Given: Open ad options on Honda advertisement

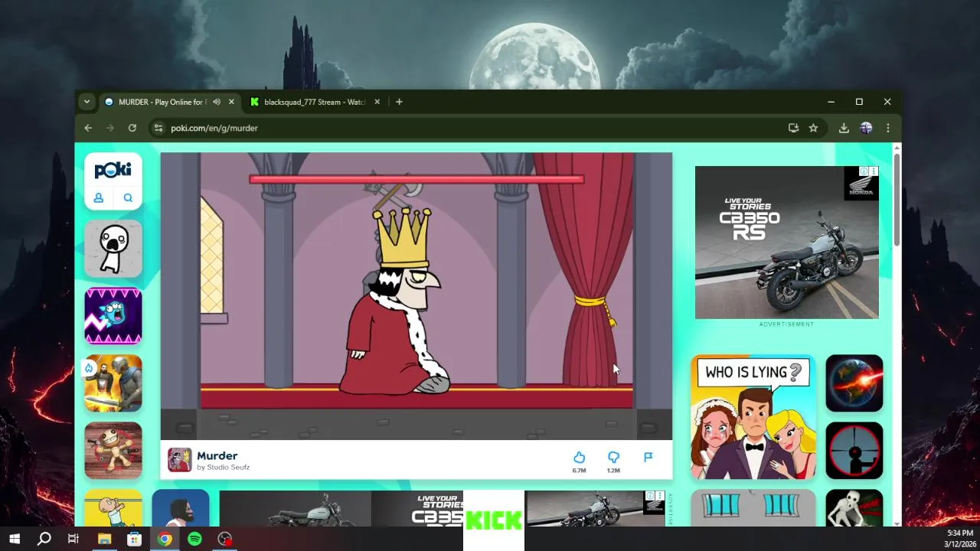Looking at the screenshot, I should (x=874, y=171).
